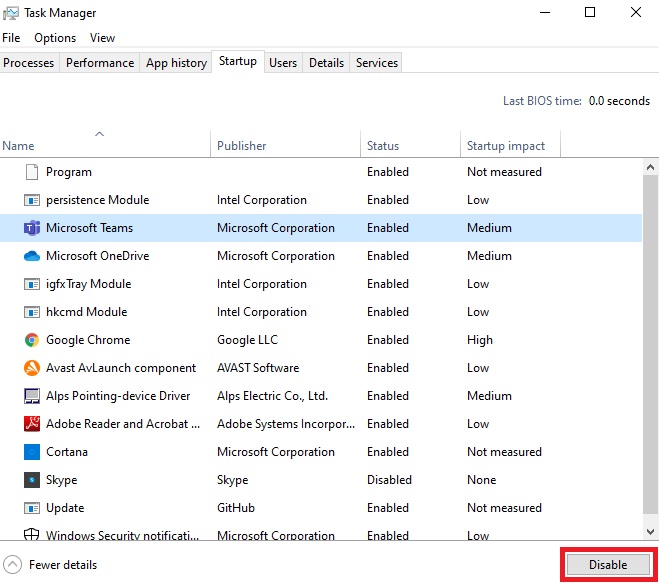Click the GitHub publisher cell
This screenshot has width=659, height=587.
tap(236, 508)
